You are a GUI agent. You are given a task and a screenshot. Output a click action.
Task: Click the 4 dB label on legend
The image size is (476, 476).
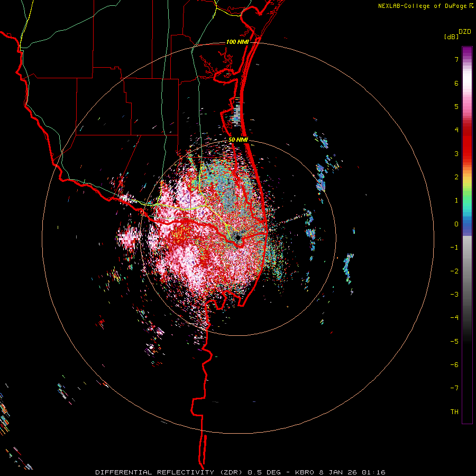[456, 130]
